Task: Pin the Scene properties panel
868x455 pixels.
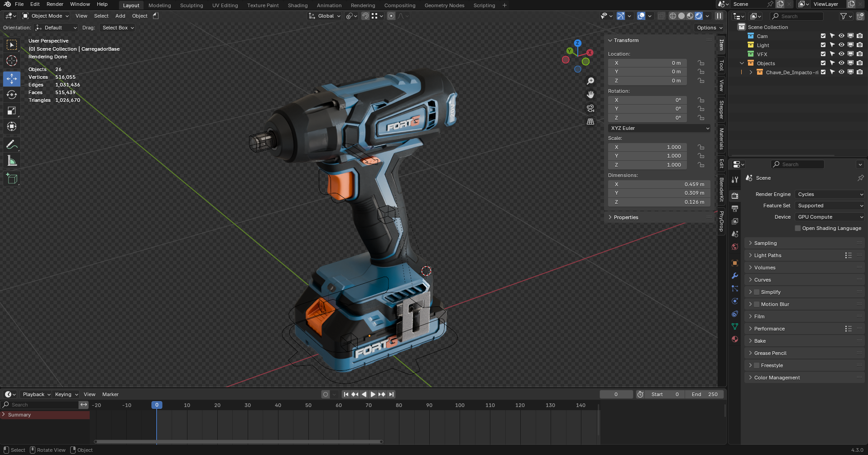Action: point(860,178)
